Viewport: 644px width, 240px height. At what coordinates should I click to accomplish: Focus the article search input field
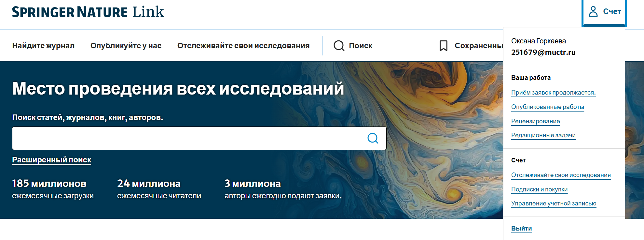[x=189, y=138]
